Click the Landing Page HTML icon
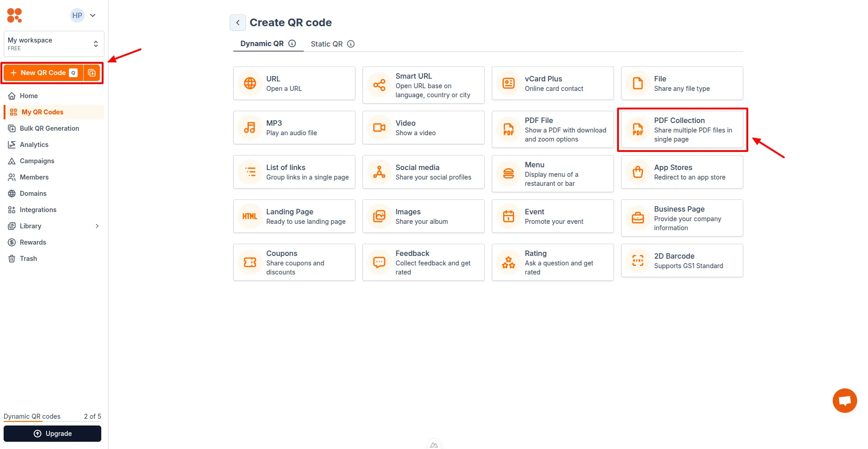This screenshot has height=449, width=868. pos(250,216)
